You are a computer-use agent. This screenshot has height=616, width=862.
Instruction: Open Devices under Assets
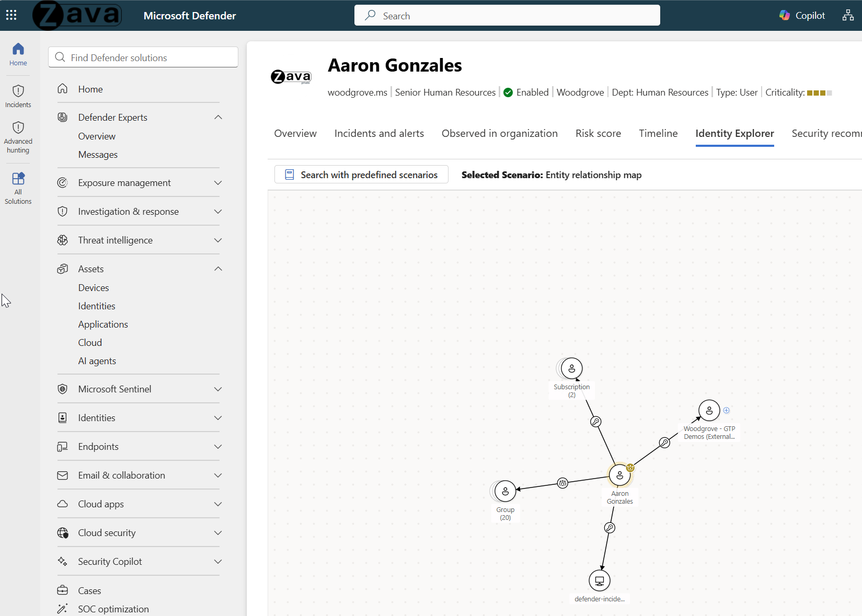click(94, 287)
